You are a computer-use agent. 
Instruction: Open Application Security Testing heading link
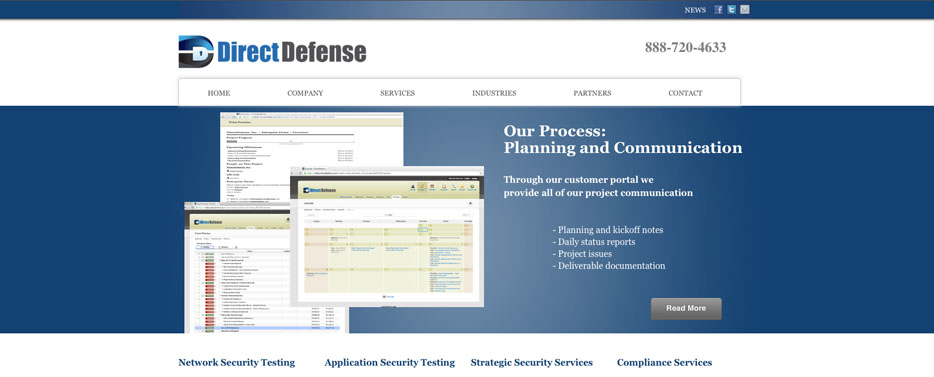tap(390, 362)
